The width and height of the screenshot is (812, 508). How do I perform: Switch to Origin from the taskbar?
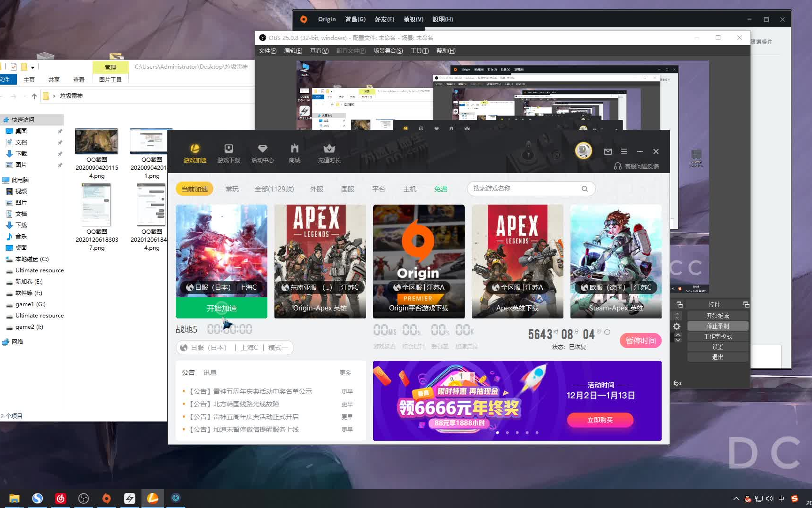(107, 498)
